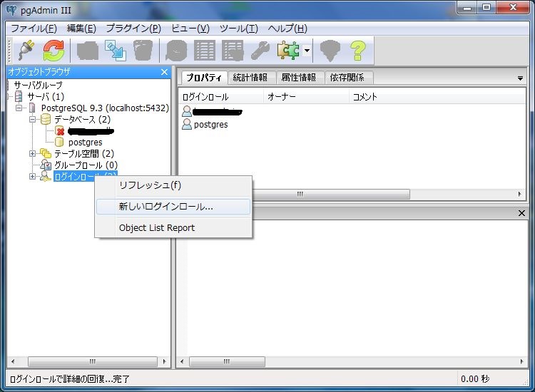Click the ログインロール user-key icon
This screenshot has width=535, height=392.
pos(46,177)
